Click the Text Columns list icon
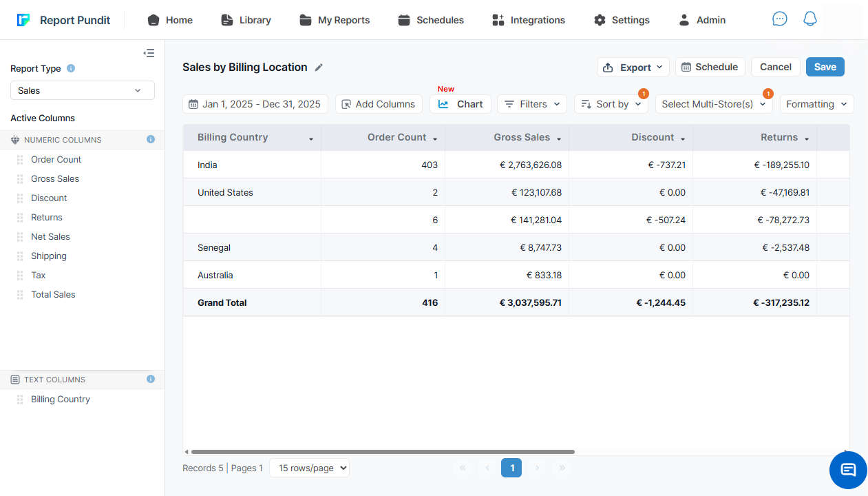This screenshot has width=868, height=496. coord(15,380)
